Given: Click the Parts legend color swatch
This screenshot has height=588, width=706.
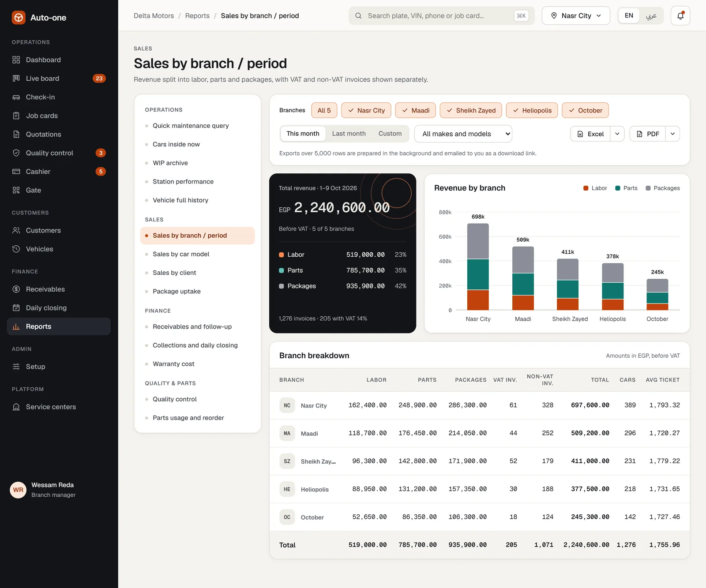Looking at the screenshot, I should point(618,188).
